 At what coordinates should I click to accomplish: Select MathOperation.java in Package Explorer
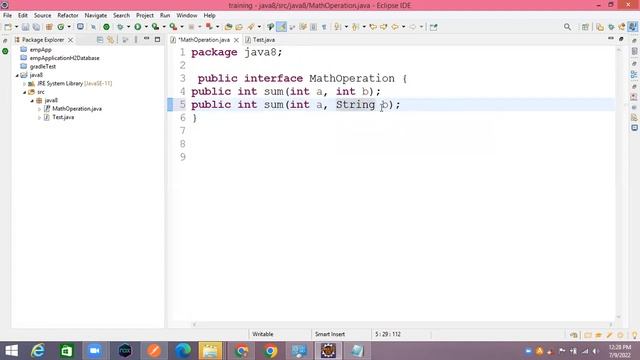click(77, 109)
